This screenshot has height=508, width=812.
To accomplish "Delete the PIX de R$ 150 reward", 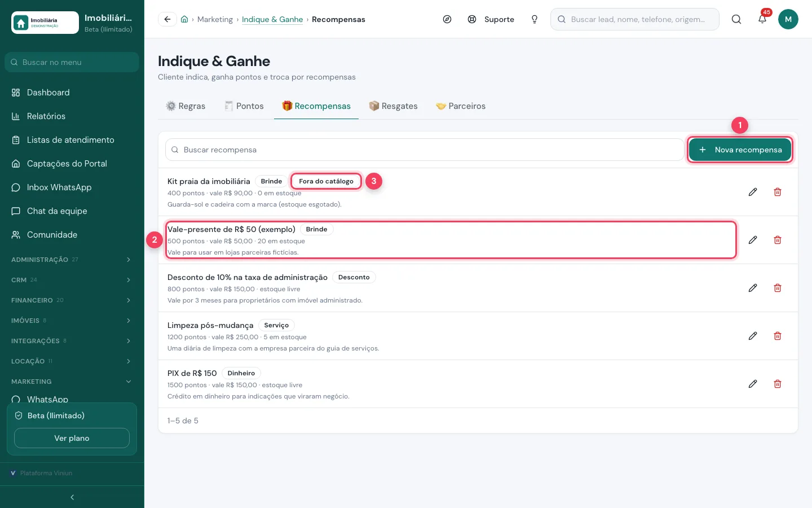I will 778,384.
